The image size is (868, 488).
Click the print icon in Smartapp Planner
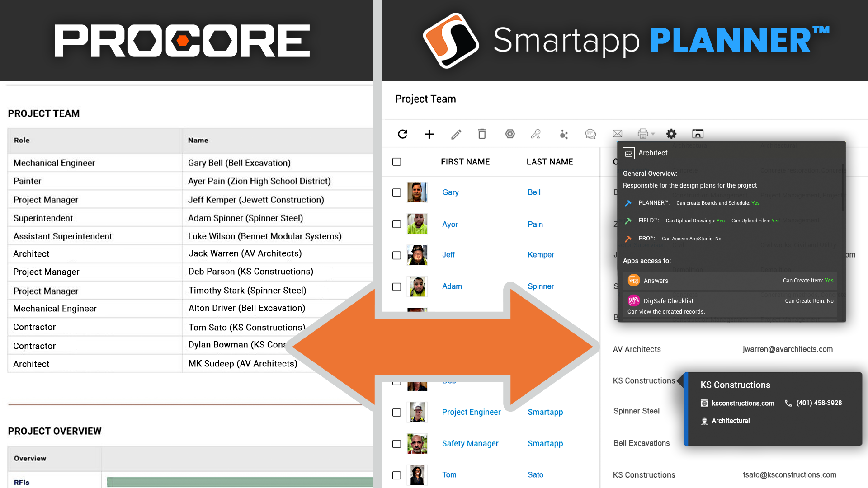[x=643, y=133]
